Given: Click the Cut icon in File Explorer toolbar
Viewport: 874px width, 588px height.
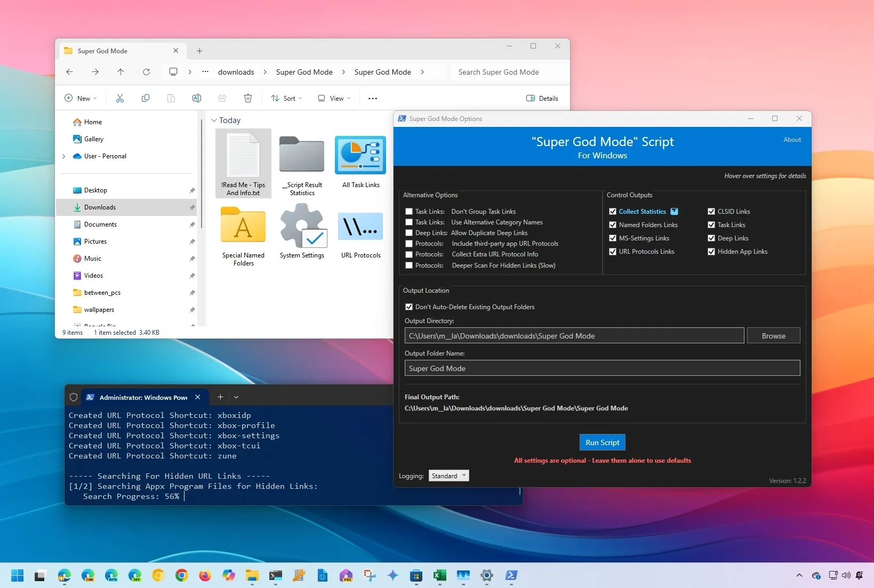Looking at the screenshot, I should click(120, 98).
